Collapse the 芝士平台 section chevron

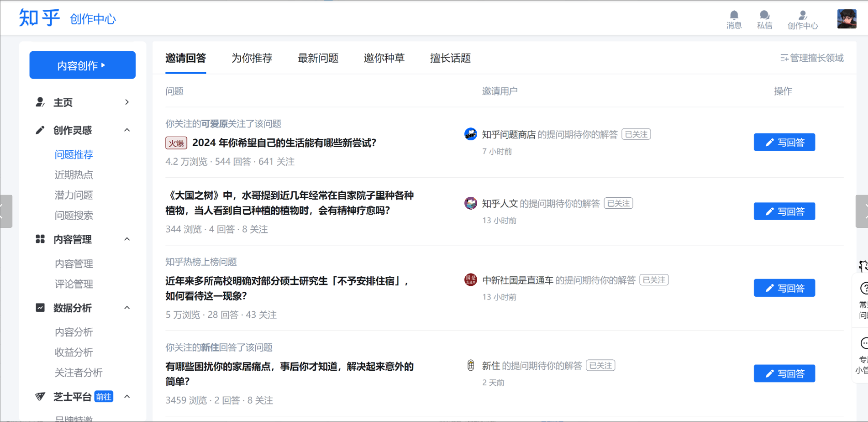tap(127, 397)
